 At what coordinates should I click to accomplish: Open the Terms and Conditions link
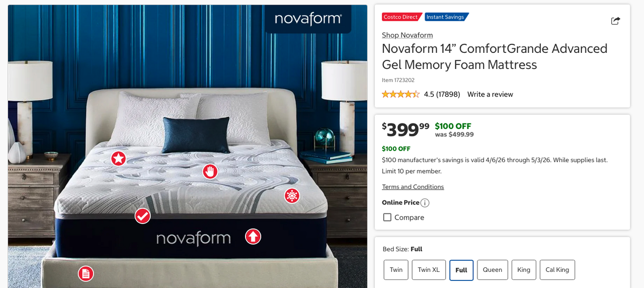coord(413,187)
